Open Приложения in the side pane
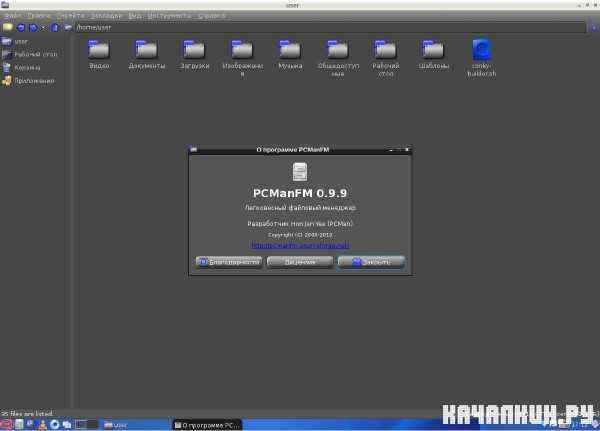 [x=29, y=81]
